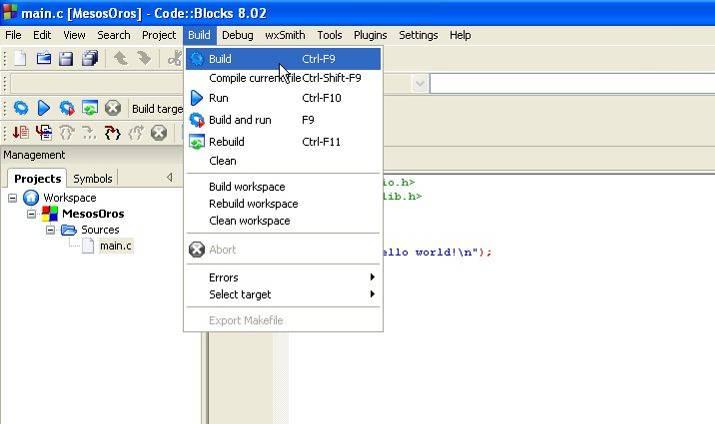Choose Rebuild from the menu
715x424 pixels.
point(283,142)
